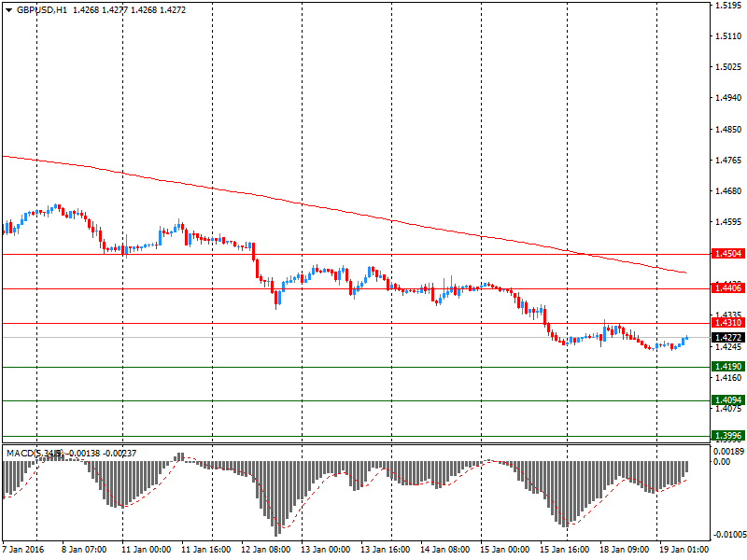Select the 1.4504 red resistance level label
The height and width of the screenshot is (560, 747).
point(728,254)
